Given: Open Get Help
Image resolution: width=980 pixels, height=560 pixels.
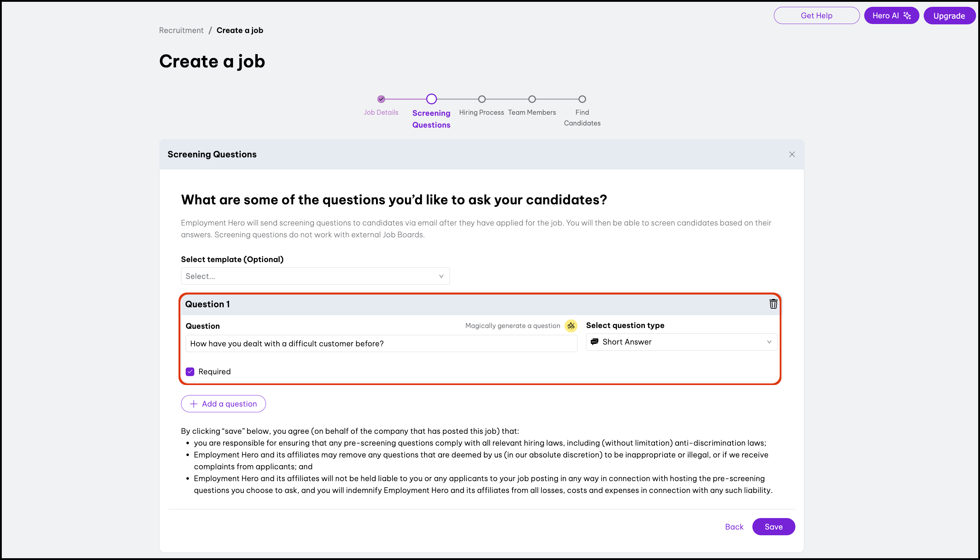Looking at the screenshot, I should [x=816, y=16].
